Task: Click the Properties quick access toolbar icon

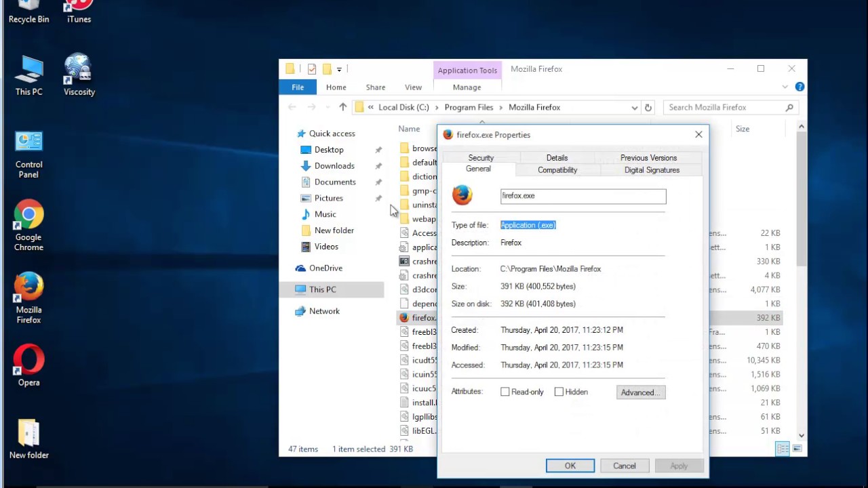Action: 312,69
